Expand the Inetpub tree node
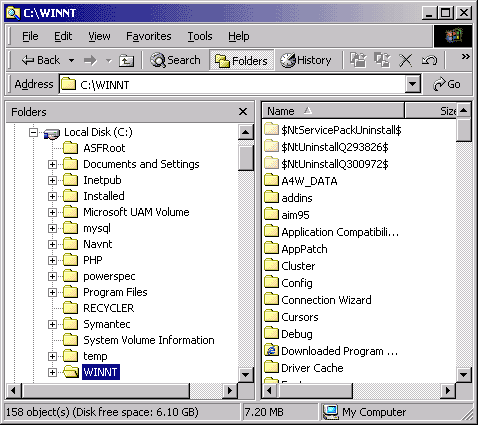This screenshot has height=425, width=478. coord(52,180)
